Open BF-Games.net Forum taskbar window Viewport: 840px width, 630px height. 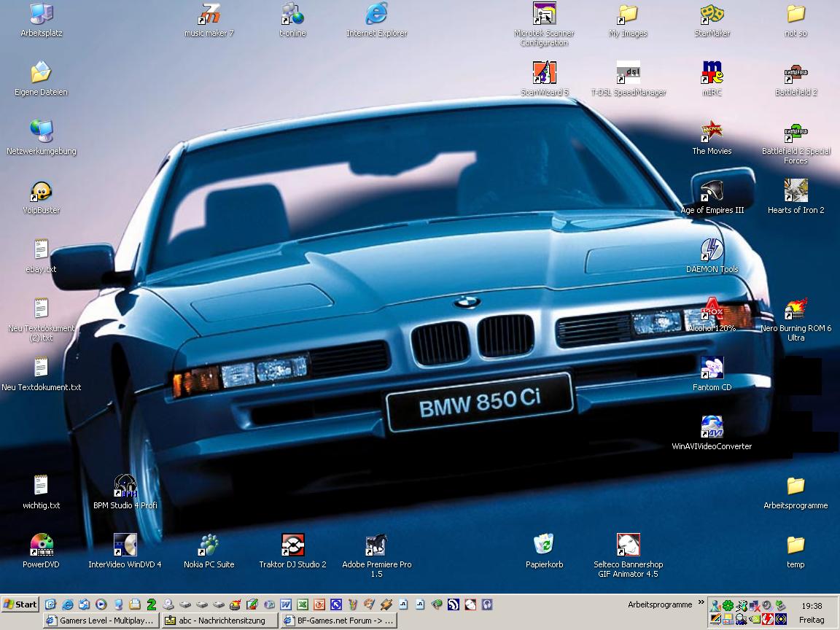coord(338,621)
